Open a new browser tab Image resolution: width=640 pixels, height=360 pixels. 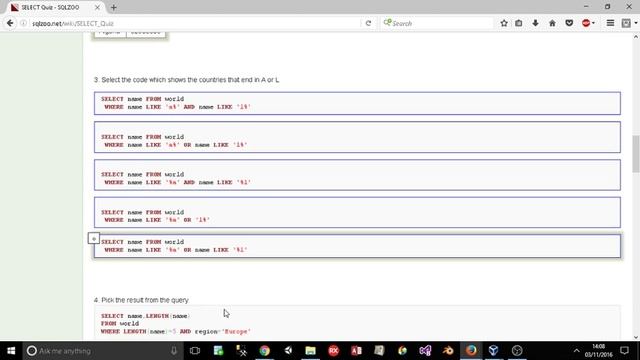point(113,7)
